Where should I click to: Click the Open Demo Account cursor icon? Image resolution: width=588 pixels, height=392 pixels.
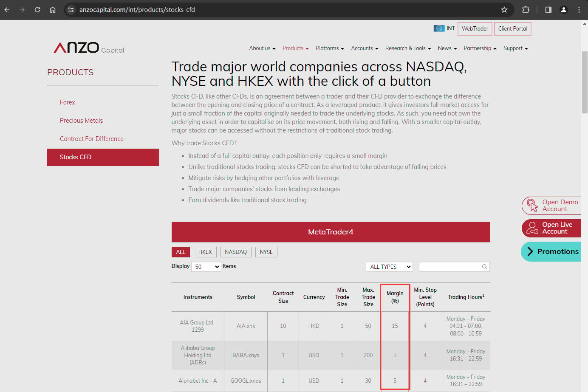tap(532, 206)
